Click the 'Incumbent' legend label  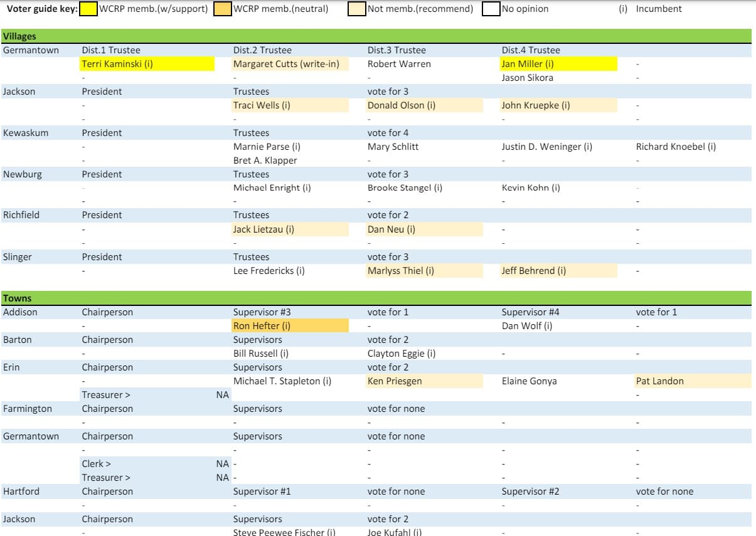coord(659,9)
